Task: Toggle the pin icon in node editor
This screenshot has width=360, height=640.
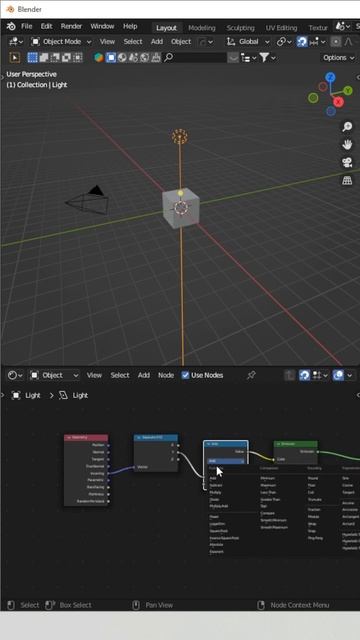Action: (x=251, y=375)
